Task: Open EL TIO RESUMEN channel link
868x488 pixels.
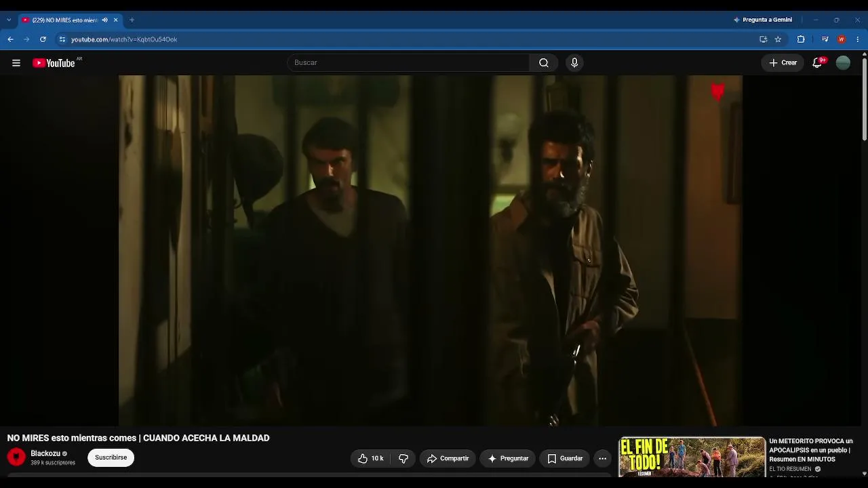Action: 790,469
